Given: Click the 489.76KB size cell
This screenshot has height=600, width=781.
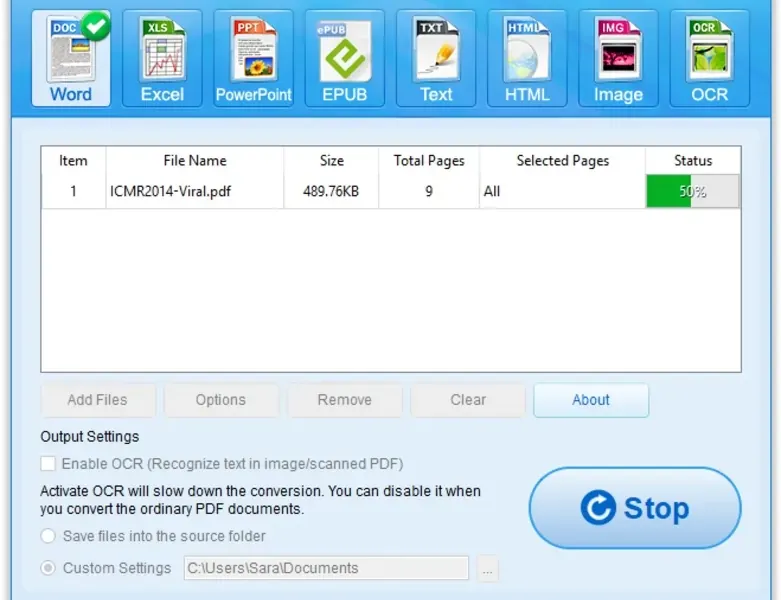Looking at the screenshot, I should 331,191.
